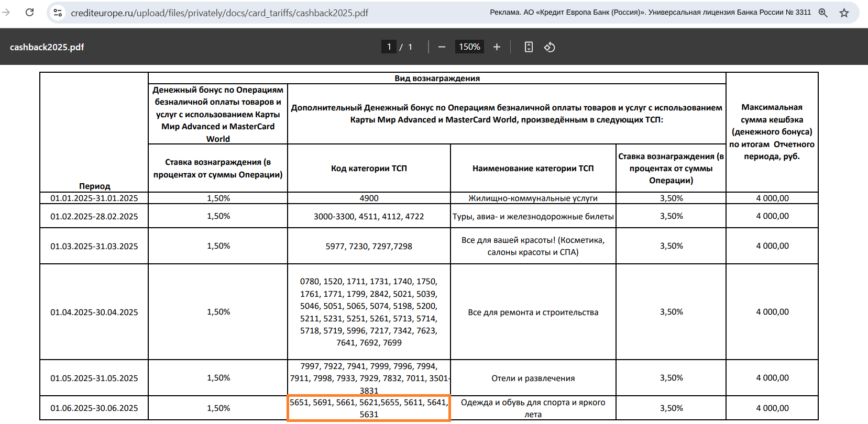Click 'Все для ремонта и строительства' cell
The image size is (868, 424).
click(533, 312)
